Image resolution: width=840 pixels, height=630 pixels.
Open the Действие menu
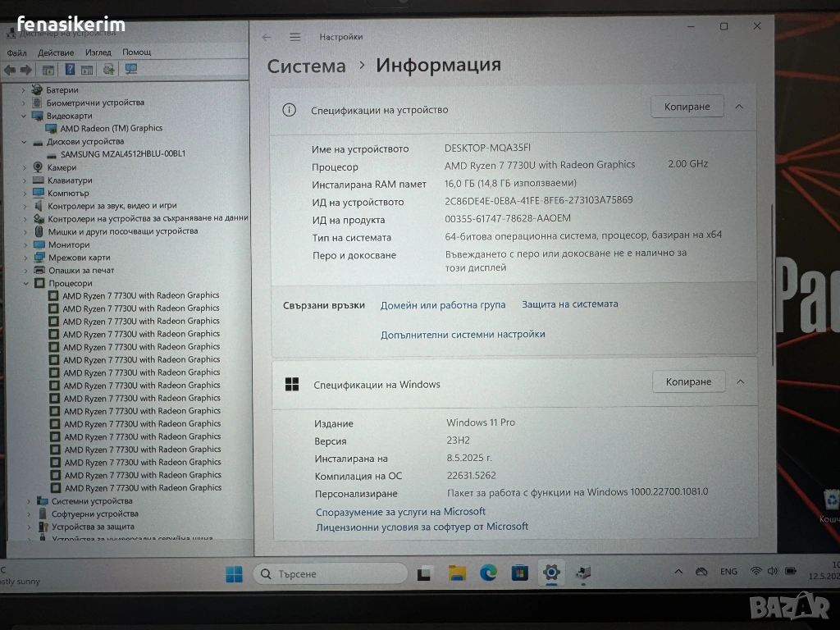point(56,52)
